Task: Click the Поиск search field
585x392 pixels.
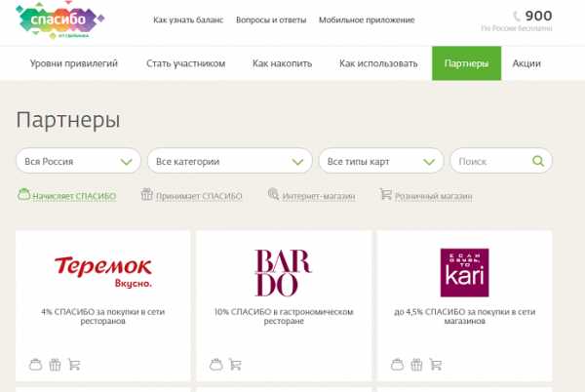Action: (501, 161)
